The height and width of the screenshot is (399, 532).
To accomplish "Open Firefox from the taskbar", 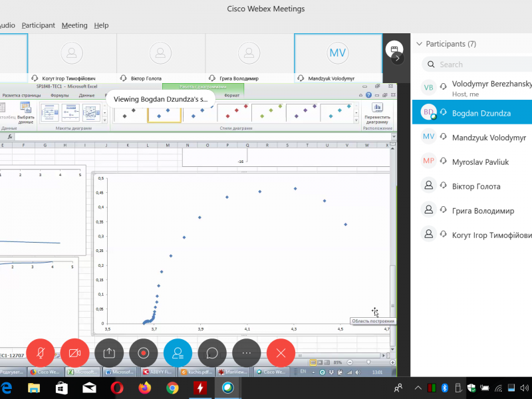I will coord(144,388).
